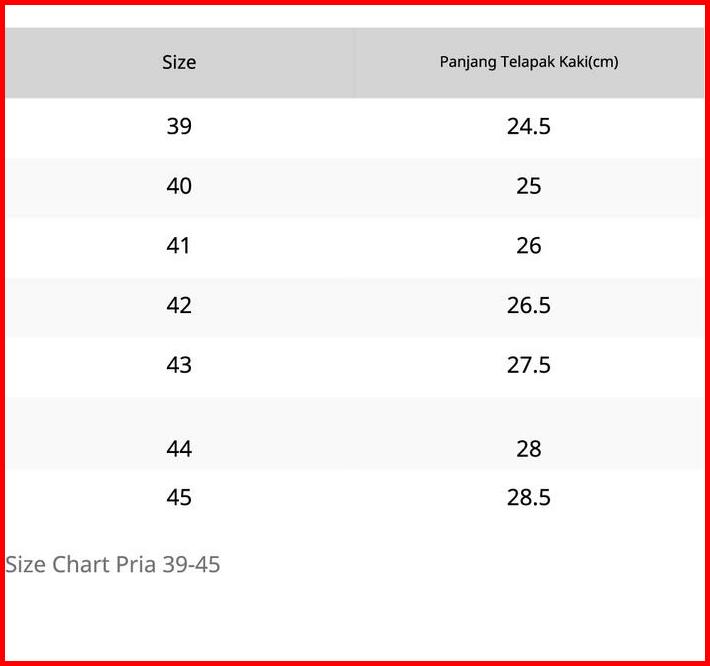
Task: Pick the size 42 cell
Action: click(x=179, y=305)
